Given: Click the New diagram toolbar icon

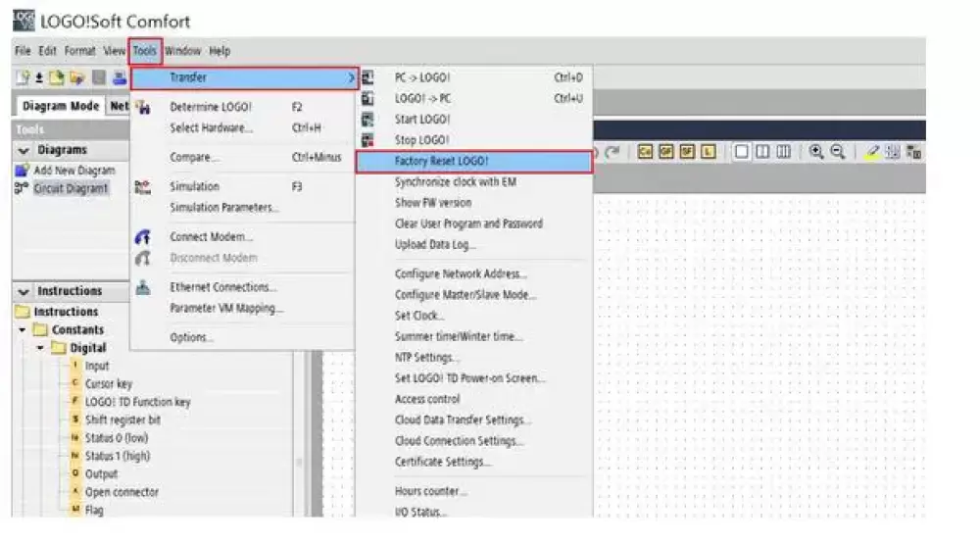Looking at the screenshot, I should [24, 77].
